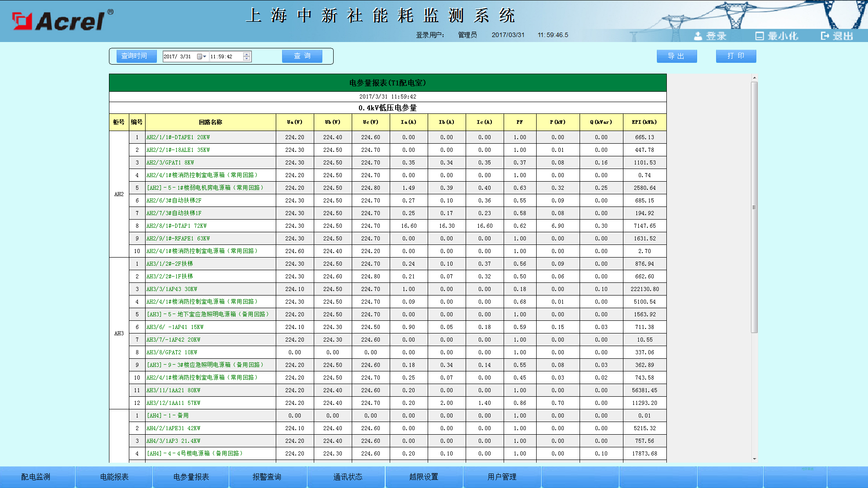868x488 pixels.
Task: Click the 打印 print button
Action: pyautogui.click(x=736, y=56)
